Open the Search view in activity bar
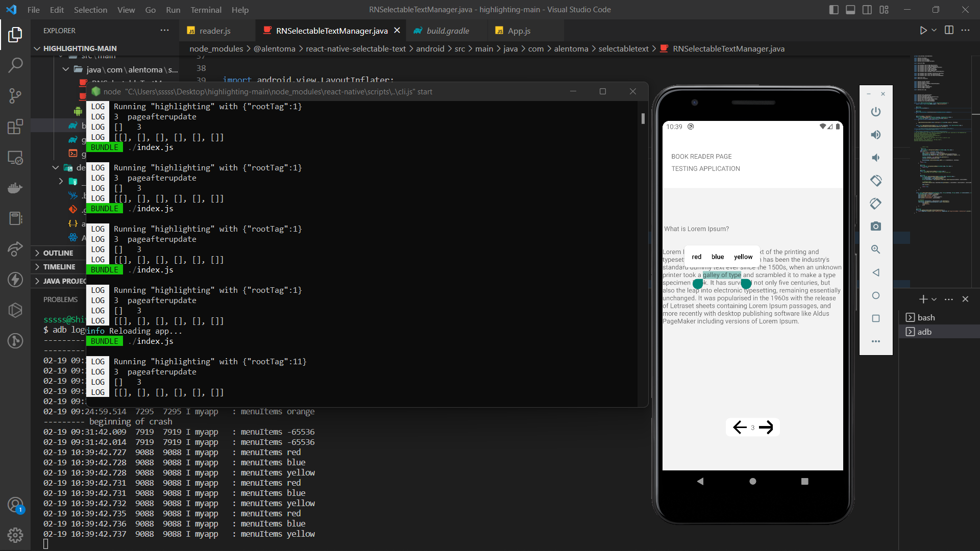980x551 pixels. pyautogui.click(x=15, y=65)
